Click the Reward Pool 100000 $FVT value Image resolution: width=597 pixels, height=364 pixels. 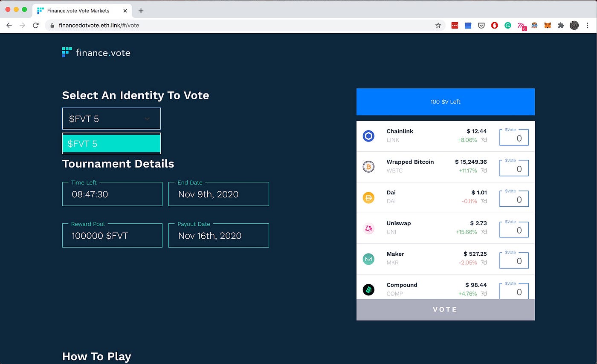coord(100,236)
